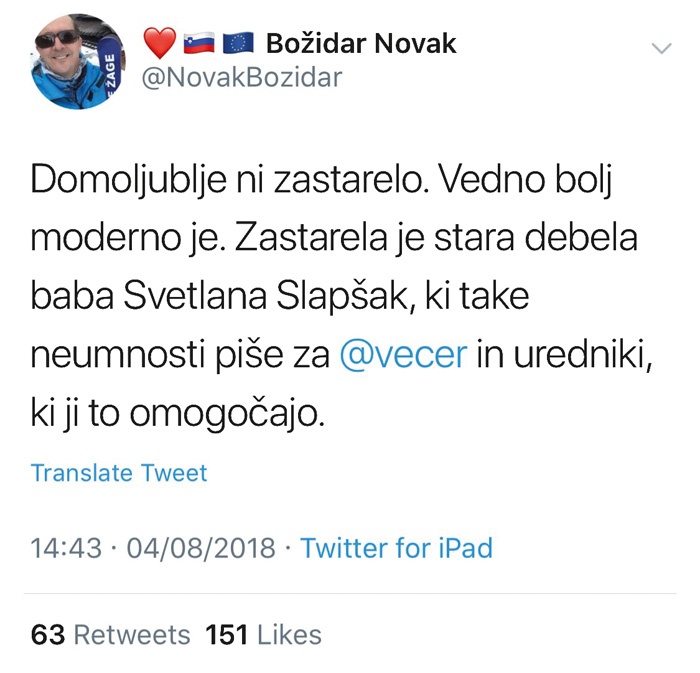Viewport: 700px width, 673px height.
Task: Open Božidar Novak's profile photo
Action: [76, 63]
